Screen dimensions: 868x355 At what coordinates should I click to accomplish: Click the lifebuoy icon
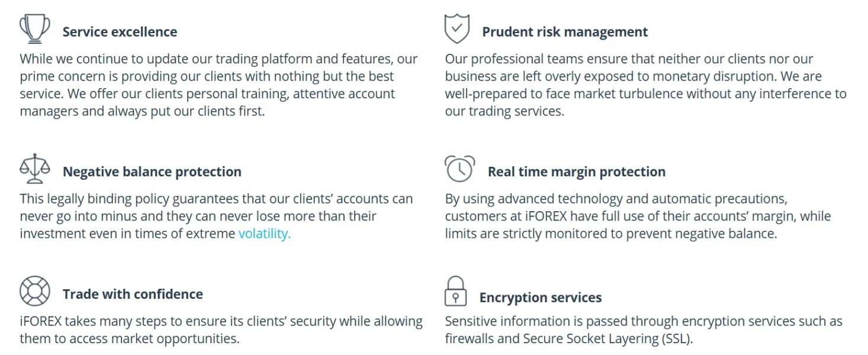(x=35, y=291)
